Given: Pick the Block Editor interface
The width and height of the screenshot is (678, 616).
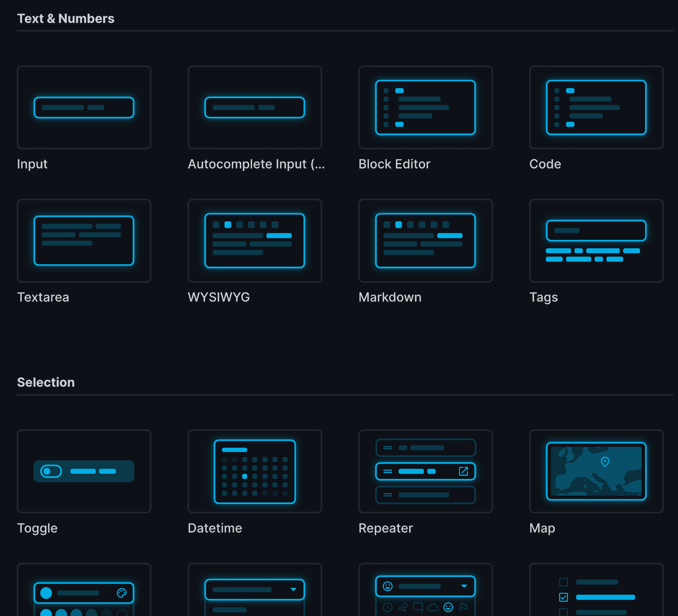Looking at the screenshot, I should pos(425,108).
